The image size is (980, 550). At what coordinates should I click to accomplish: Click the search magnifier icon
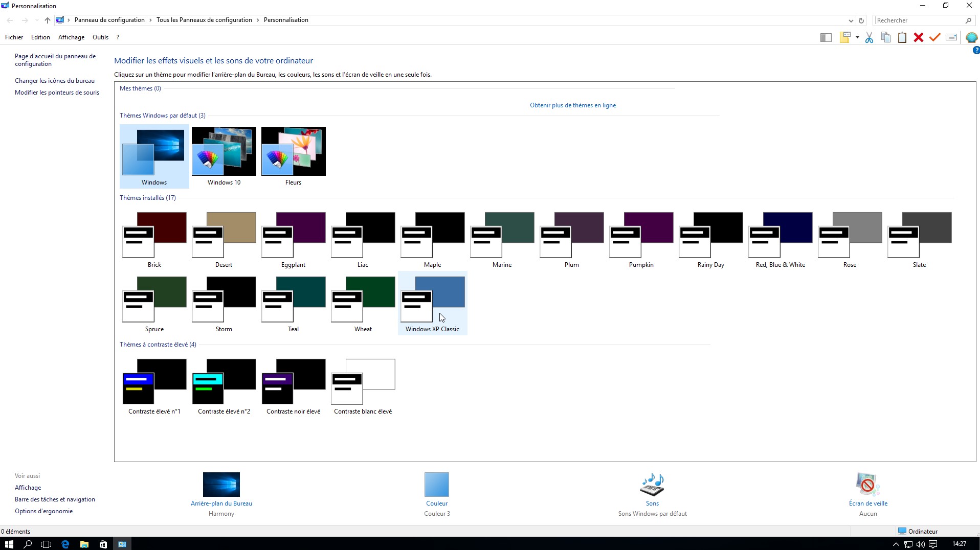pos(968,20)
